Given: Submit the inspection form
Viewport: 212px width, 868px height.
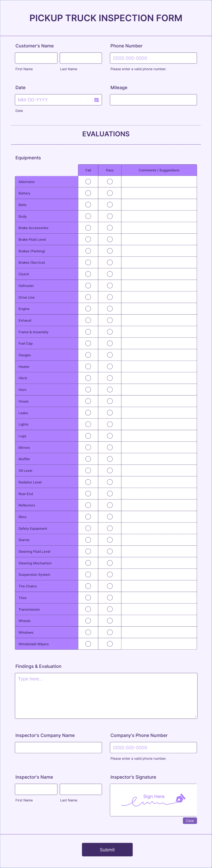Looking at the screenshot, I should pos(107,850).
